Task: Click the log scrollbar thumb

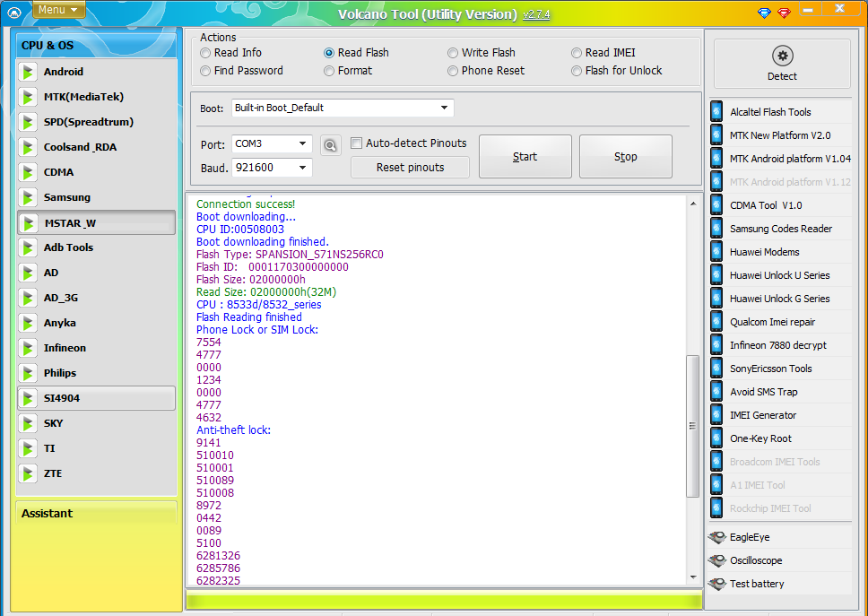Action: point(692,426)
